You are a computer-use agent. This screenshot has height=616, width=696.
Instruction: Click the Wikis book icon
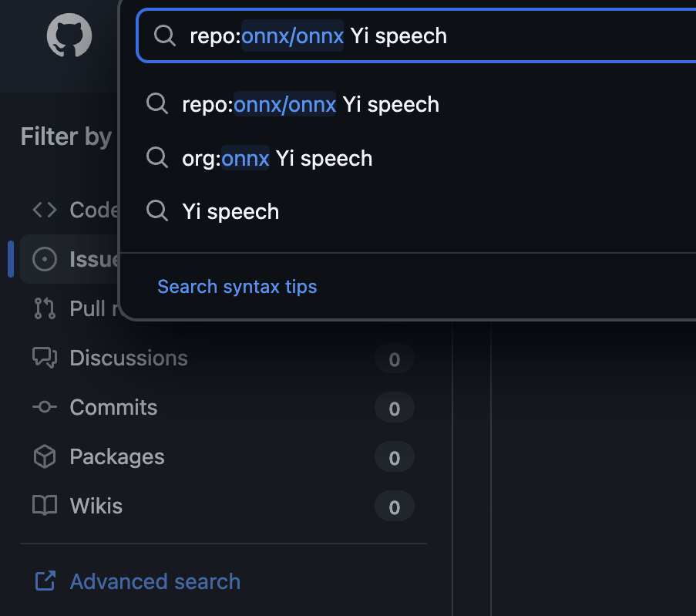click(x=45, y=506)
